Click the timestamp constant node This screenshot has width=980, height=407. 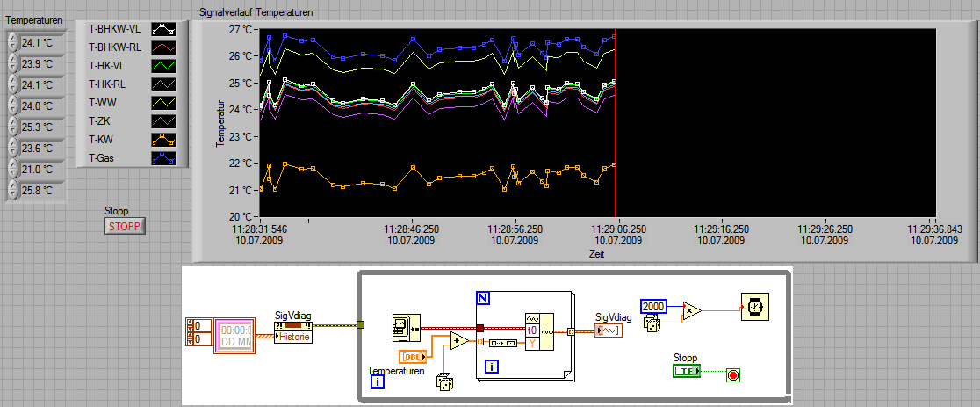[x=234, y=336]
